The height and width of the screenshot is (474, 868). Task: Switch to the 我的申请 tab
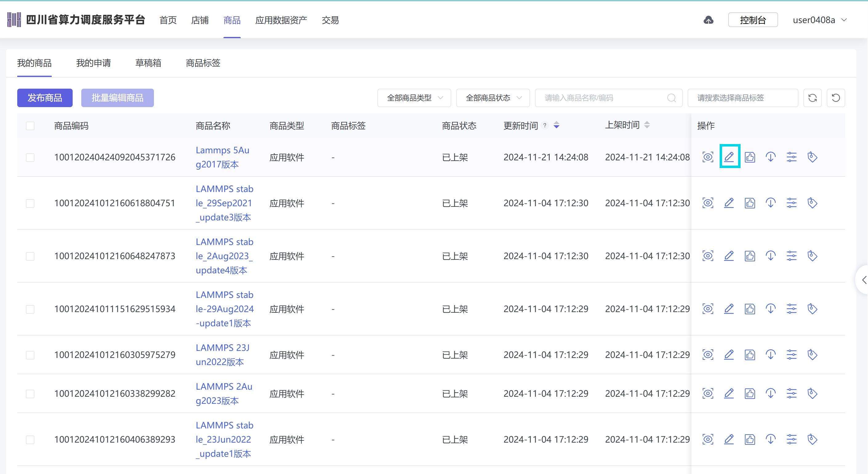pyautogui.click(x=93, y=63)
